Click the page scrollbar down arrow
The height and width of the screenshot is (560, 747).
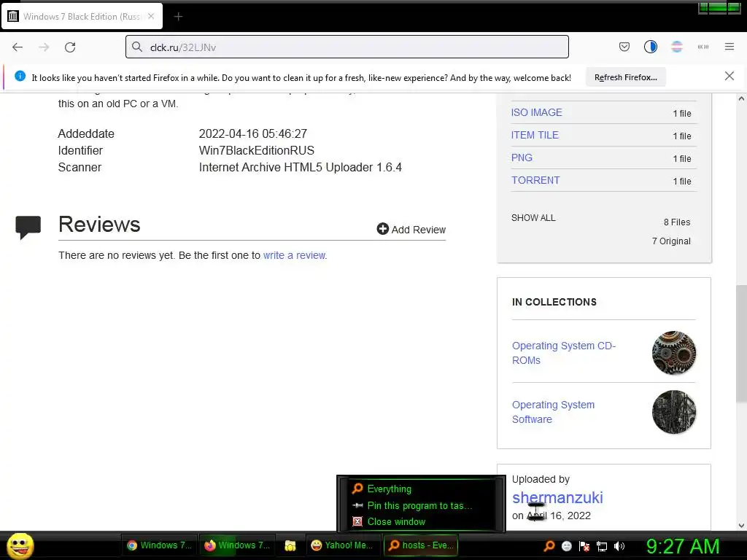click(741, 526)
